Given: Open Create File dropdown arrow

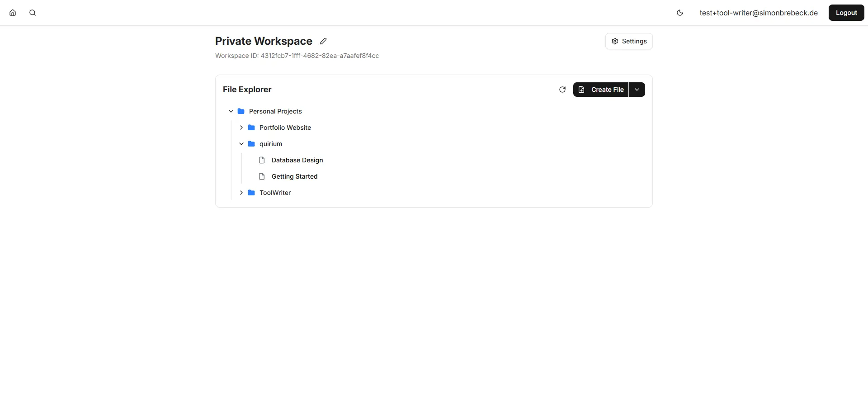Looking at the screenshot, I should click(x=637, y=90).
